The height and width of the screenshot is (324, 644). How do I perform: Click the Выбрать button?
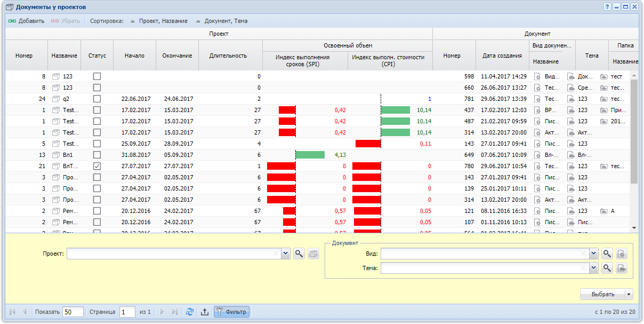(602, 294)
